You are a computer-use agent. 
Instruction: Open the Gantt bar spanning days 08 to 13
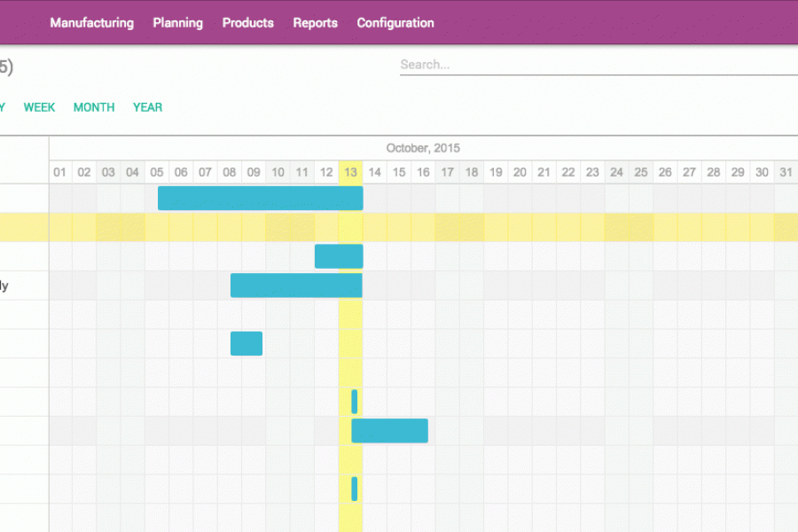point(296,286)
